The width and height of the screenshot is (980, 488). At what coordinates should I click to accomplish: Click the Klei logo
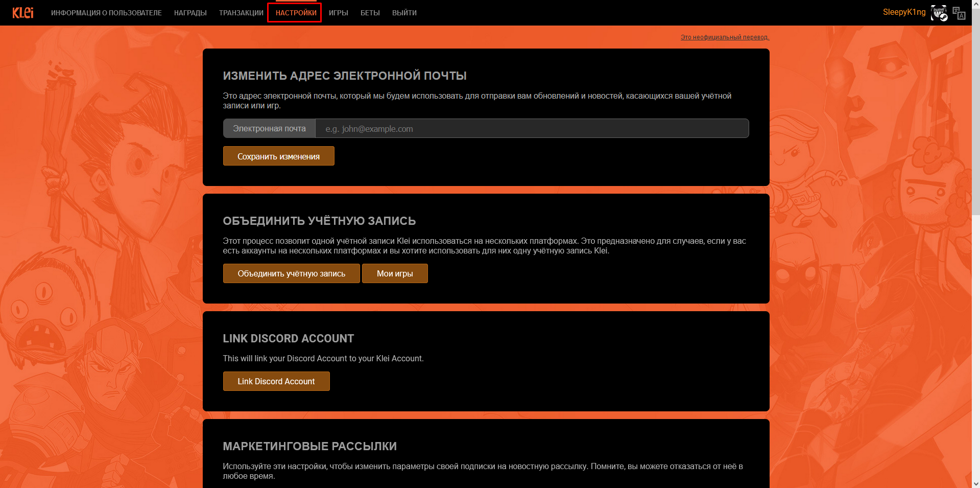(x=23, y=13)
